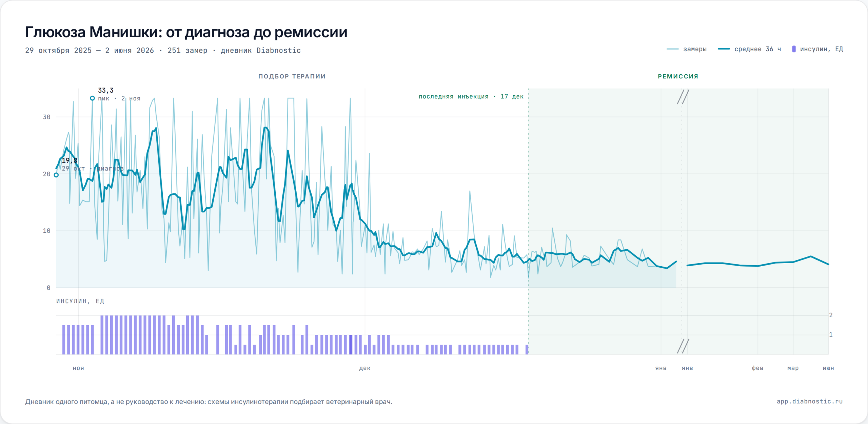Click the y-axis label '0'
The width and height of the screenshot is (868, 424).
48,288
